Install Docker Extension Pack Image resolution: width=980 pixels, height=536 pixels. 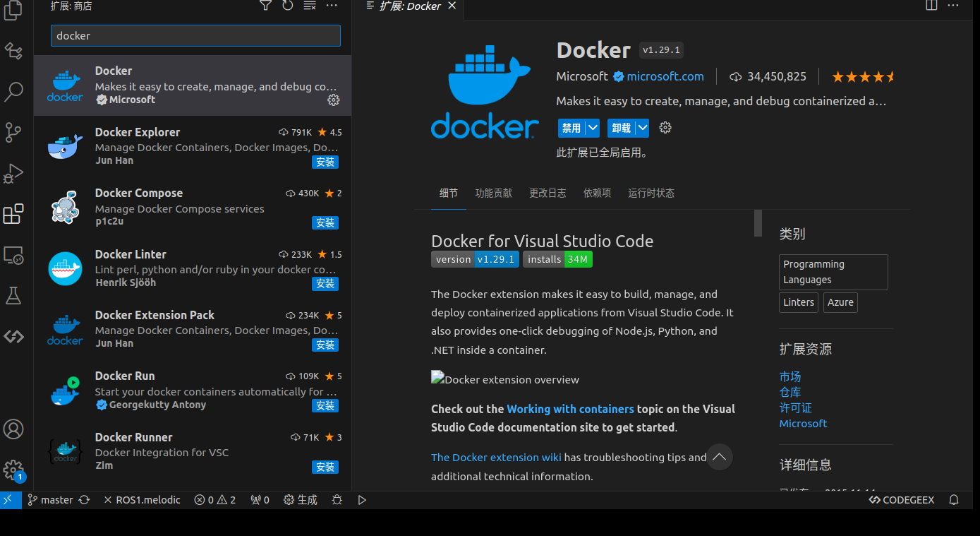point(325,345)
